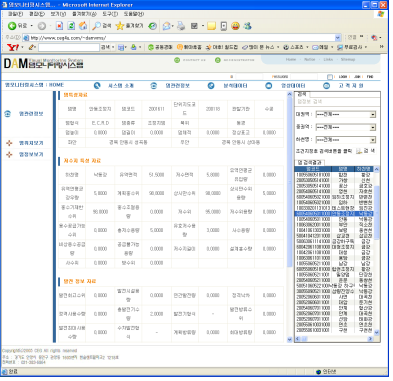Open the IE Home page icon

tap(83, 26)
